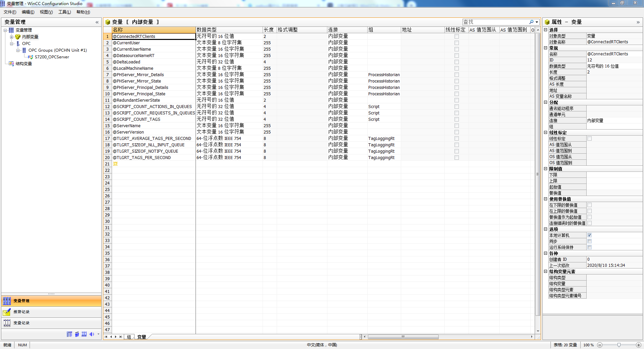Select S7200_OPCServer connection in tree
The width and height of the screenshot is (644, 349).
click(52, 57)
